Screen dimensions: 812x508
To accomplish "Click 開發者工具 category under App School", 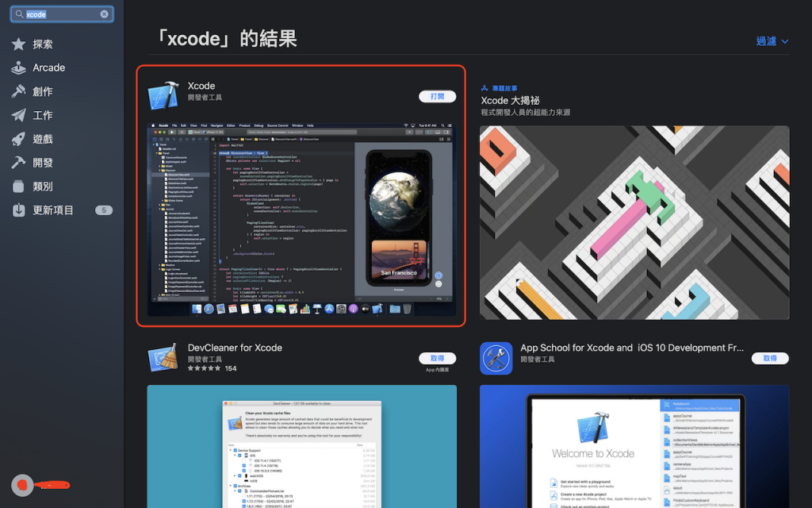I will point(538,360).
